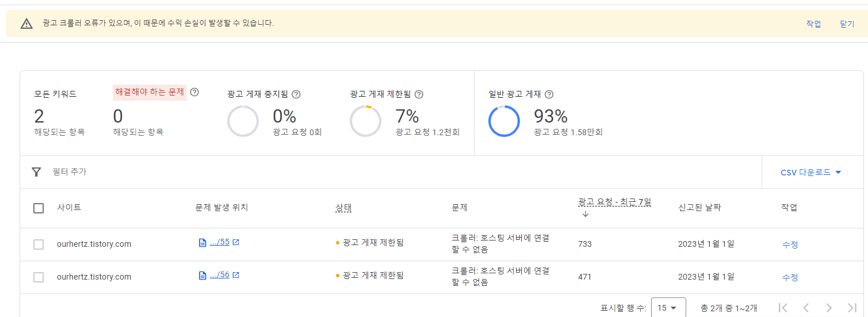The image size is (868, 317).
Task: Click help icon beside 광고 게재 제한됨
Action: [419, 94]
